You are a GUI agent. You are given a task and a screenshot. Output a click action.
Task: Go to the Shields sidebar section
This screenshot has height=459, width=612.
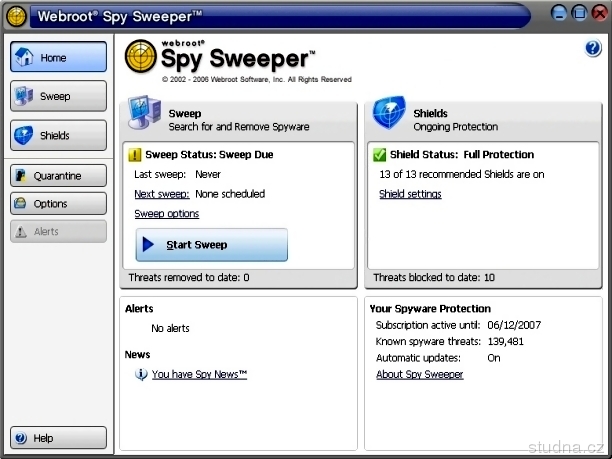pos(59,135)
